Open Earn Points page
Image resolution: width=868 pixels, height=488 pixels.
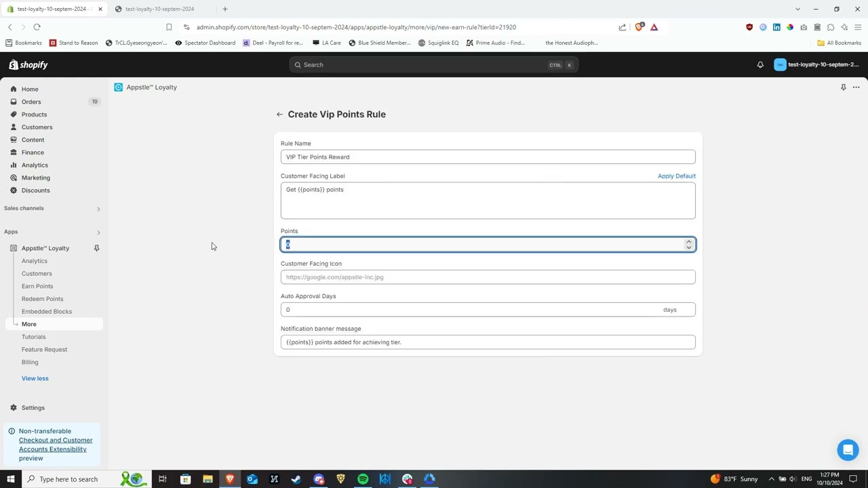click(37, 286)
